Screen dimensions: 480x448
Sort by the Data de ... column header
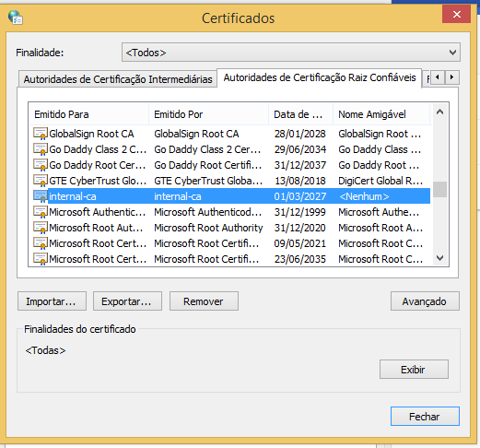tap(301, 114)
